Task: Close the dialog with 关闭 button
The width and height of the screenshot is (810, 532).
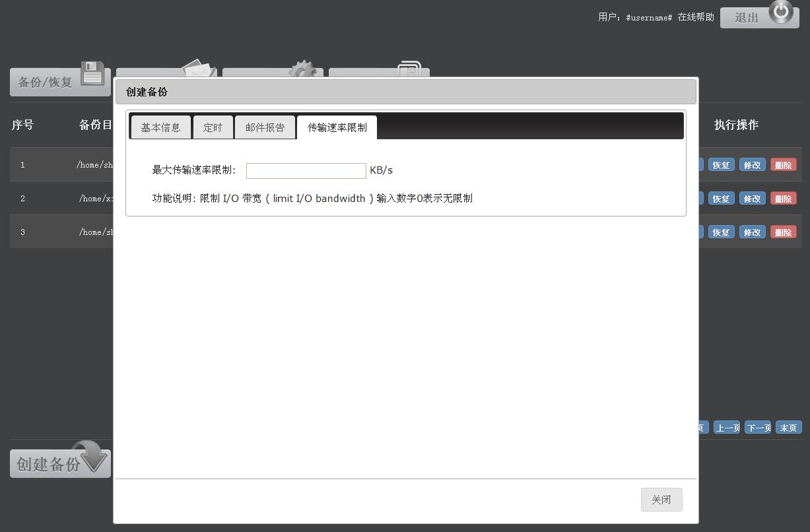Action: [x=661, y=500]
